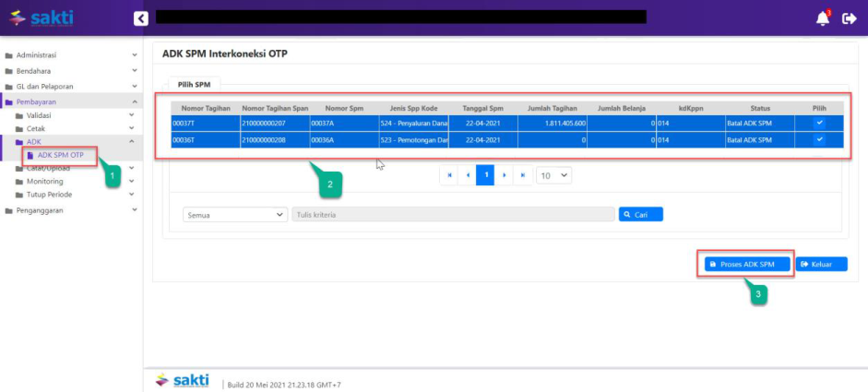Screen dimensions: 868x392
Task: Click the notification bell icon
Action: click(x=822, y=18)
